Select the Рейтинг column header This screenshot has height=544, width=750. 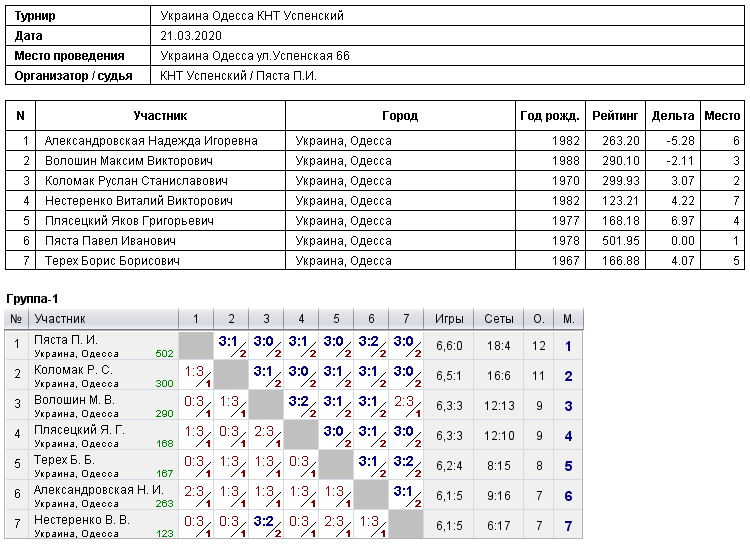coord(615,115)
